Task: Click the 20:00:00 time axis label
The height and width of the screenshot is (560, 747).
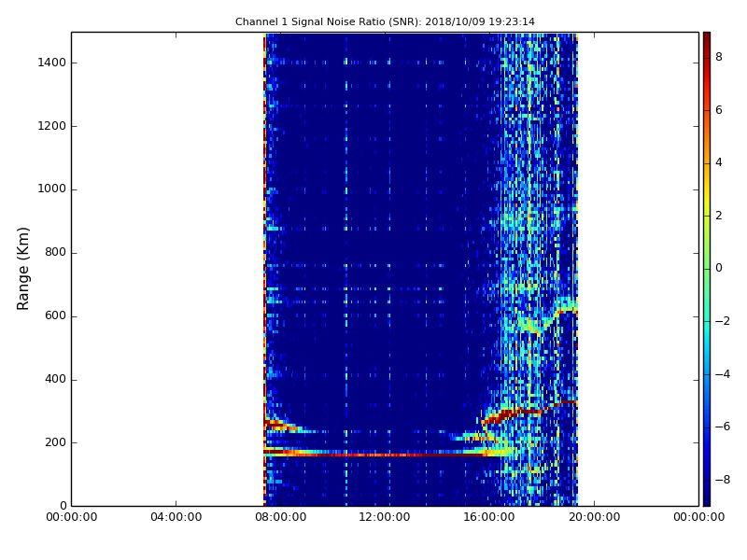Action: 594,517
